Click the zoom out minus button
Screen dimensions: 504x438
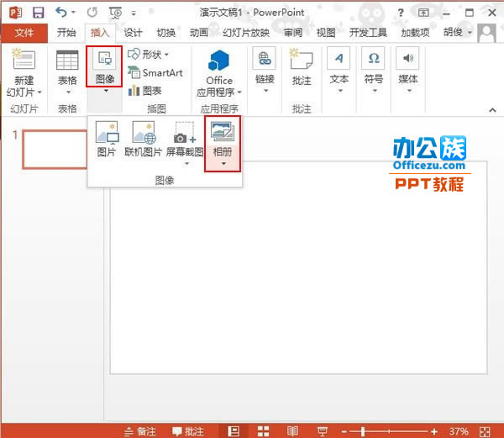(x=344, y=431)
